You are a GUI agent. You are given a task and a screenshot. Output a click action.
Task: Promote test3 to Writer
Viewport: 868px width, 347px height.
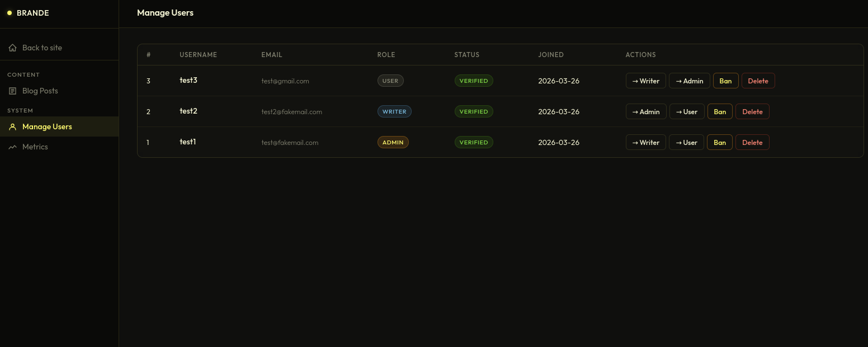pyautogui.click(x=645, y=81)
